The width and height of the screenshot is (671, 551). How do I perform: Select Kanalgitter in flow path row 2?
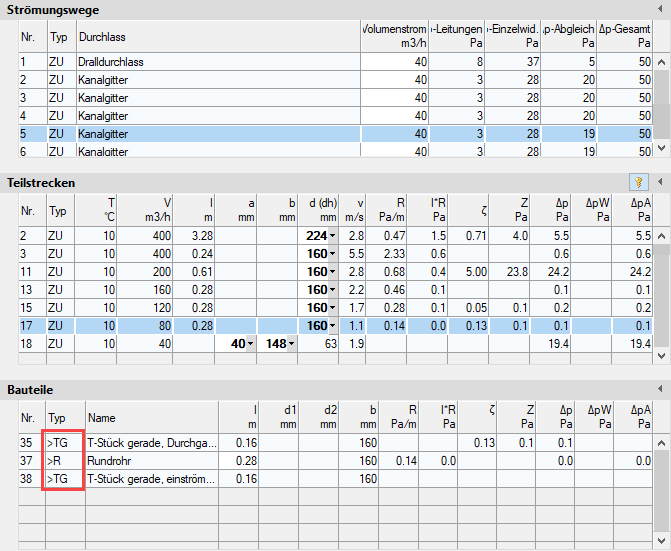click(x=219, y=80)
